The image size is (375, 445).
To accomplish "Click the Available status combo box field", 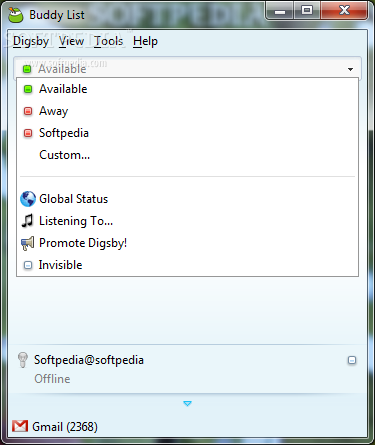I will [x=187, y=68].
